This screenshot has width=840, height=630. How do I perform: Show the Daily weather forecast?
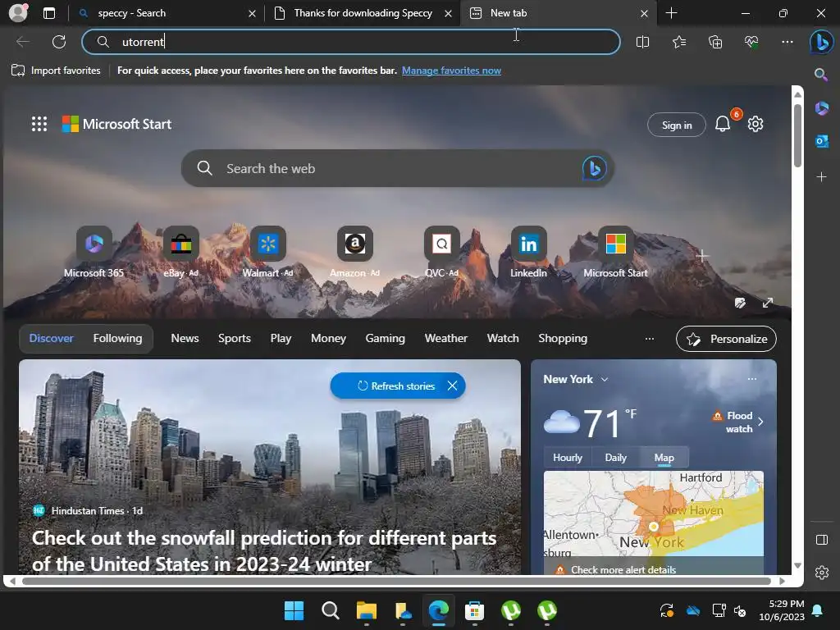(x=615, y=458)
